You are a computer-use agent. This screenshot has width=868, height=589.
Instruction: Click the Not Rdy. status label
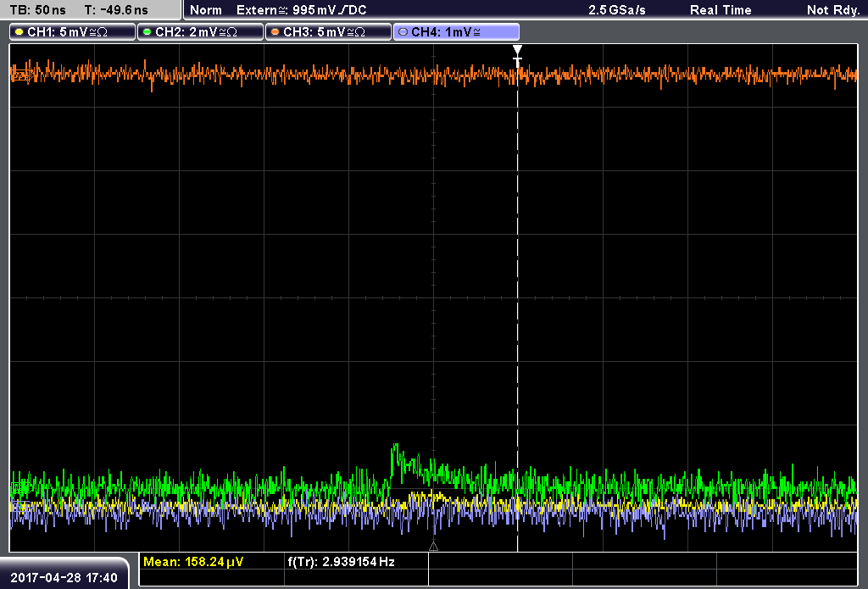tap(834, 10)
